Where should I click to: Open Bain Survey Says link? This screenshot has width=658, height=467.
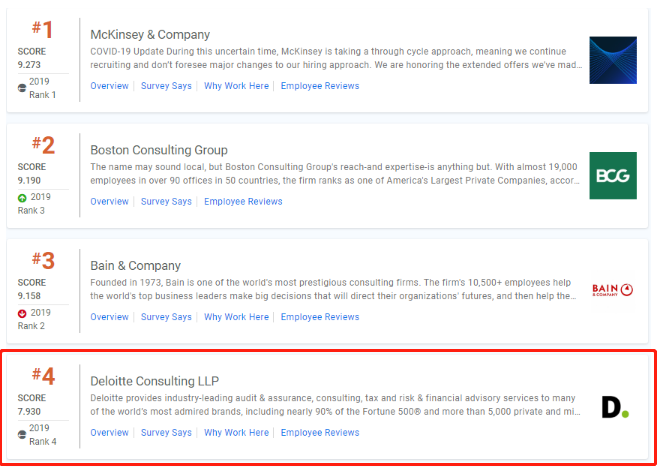click(x=166, y=317)
